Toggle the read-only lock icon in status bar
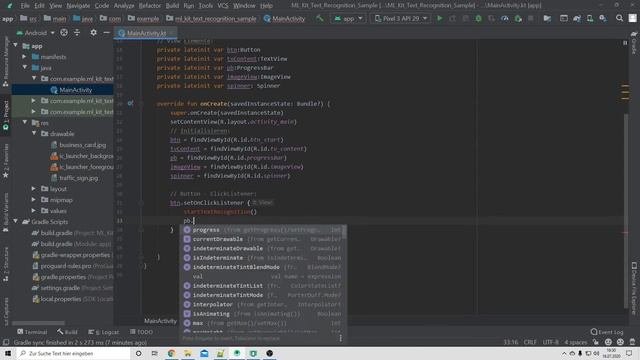 596,342
